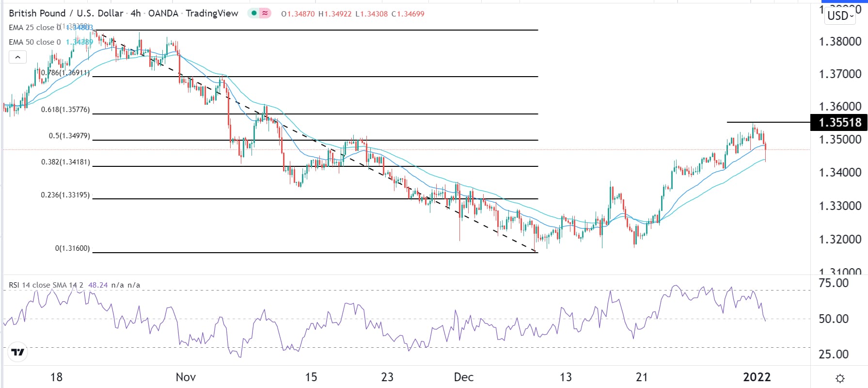Select the 0 Fibonacci level at 1.31600
The image size is (868, 388).
pos(72,248)
